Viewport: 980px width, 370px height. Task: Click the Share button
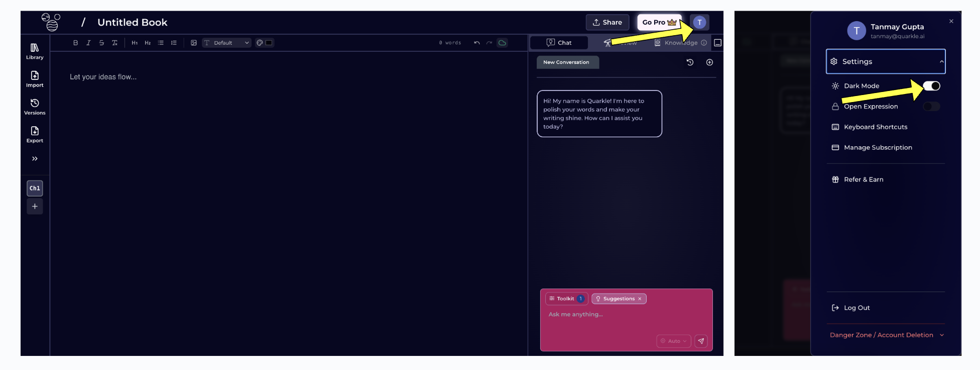tap(607, 22)
